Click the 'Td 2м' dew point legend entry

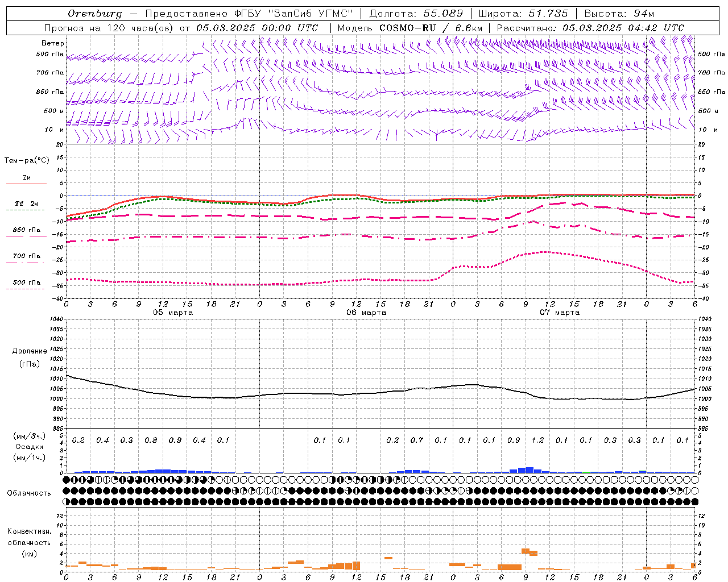(27, 203)
